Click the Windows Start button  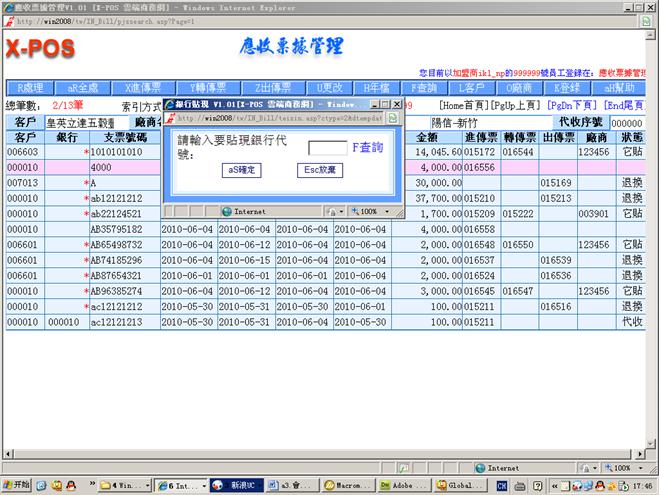click(17, 485)
